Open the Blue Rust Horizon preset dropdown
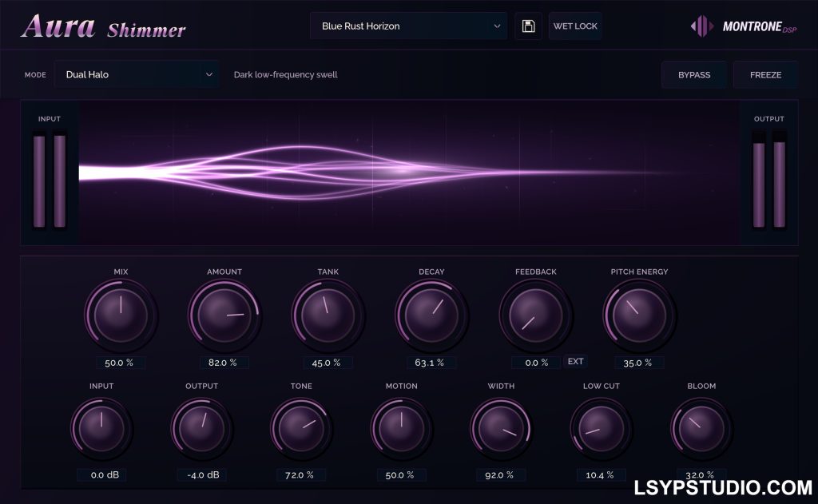This screenshot has height=504, width=818. tap(408, 26)
